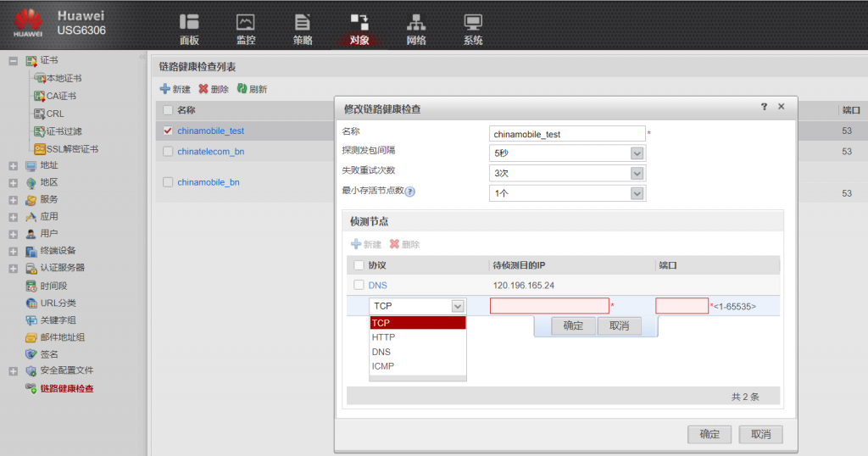Click 取消 button at dialog bottom
This screenshot has height=456, width=868.
click(x=760, y=434)
